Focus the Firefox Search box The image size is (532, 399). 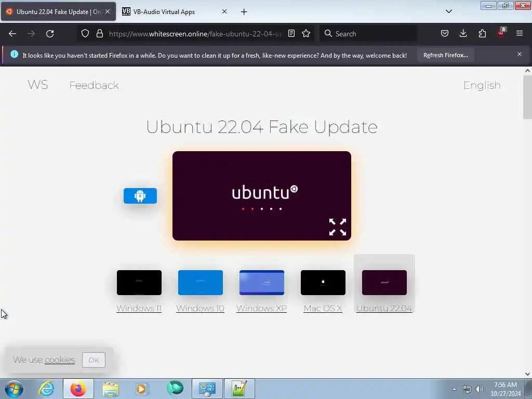coord(368,34)
